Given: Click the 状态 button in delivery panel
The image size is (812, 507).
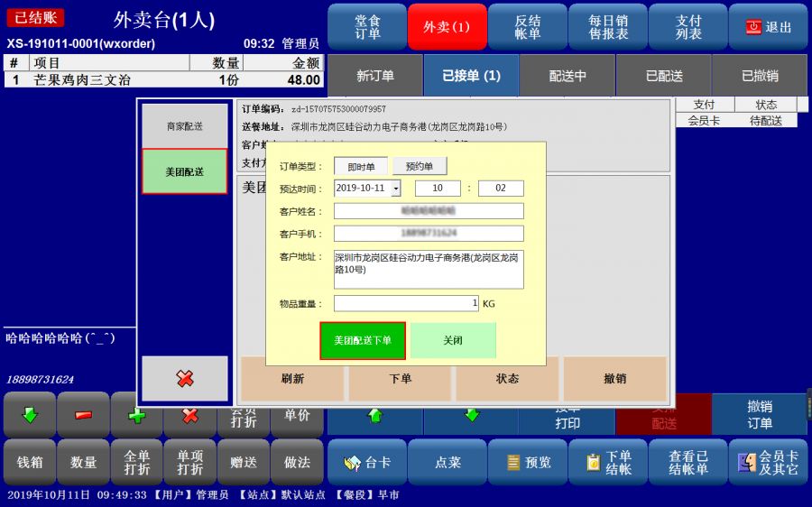Looking at the screenshot, I should tap(507, 379).
